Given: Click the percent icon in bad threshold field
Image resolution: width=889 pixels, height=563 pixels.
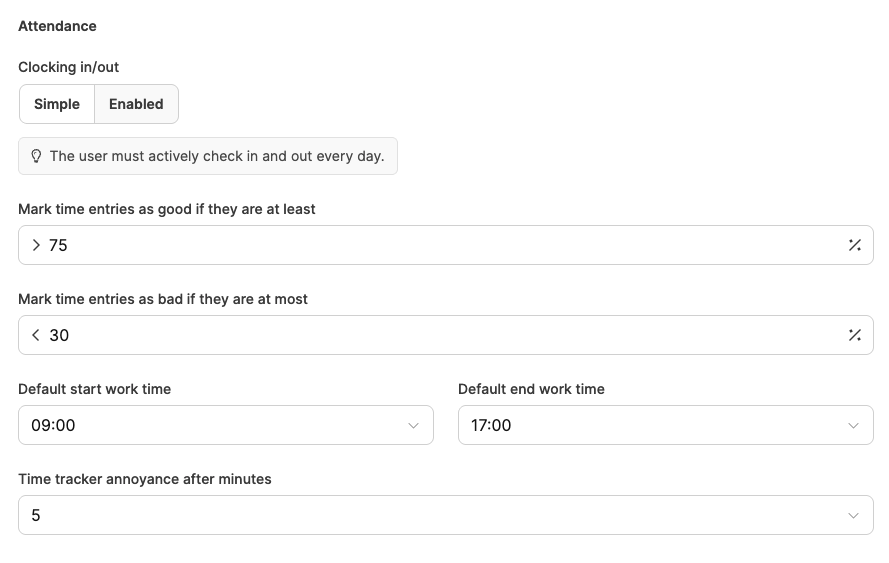Looking at the screenshot, I should [854, 335].
